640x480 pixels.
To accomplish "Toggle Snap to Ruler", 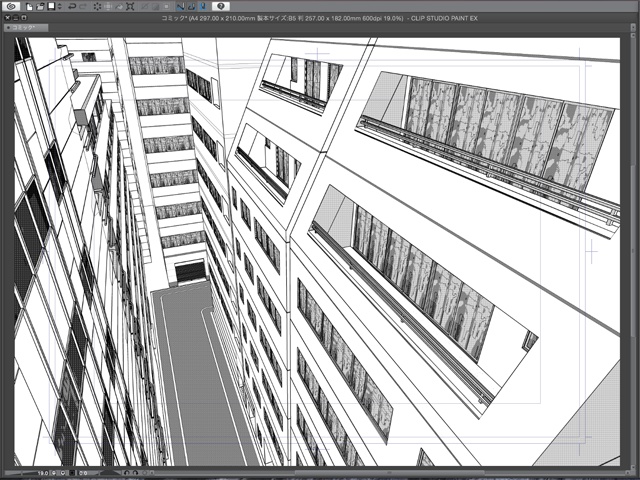I will click(180, 7).
